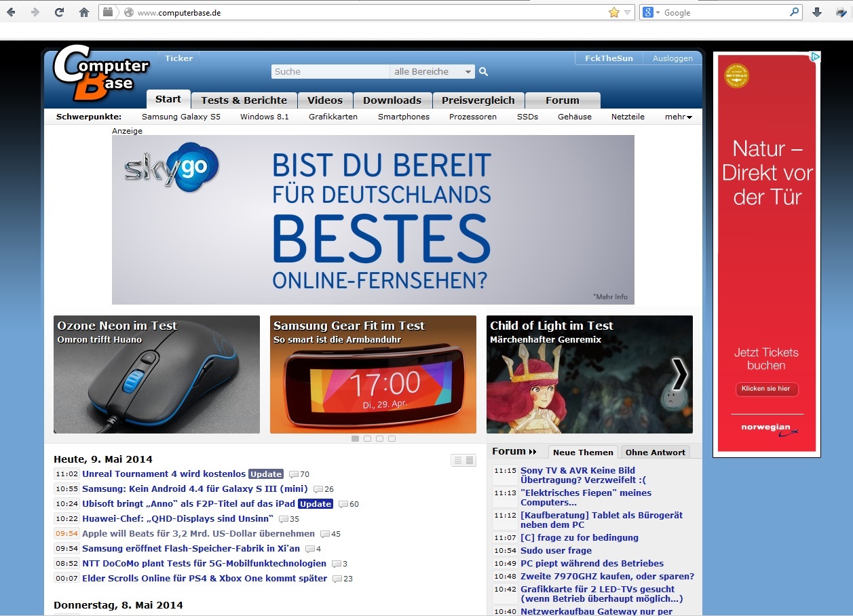Image resolution: width=853 pixels, height=616 pixels.
Task: Open Child of Light im Test teaser
Action: [590, 374]
